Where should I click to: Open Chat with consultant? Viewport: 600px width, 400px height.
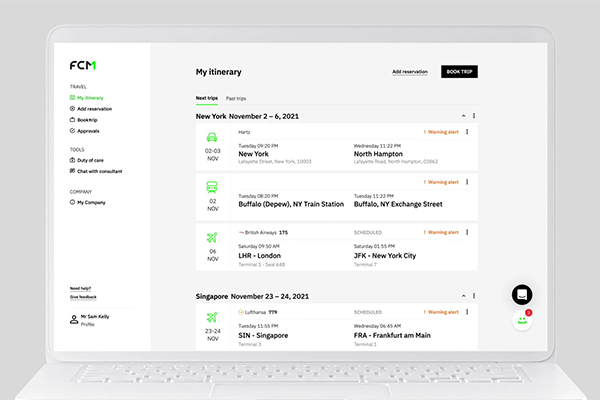coord(96,171)
